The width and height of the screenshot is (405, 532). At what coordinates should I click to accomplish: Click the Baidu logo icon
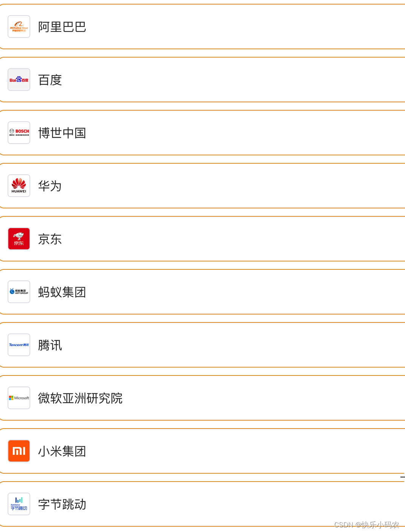19,80
